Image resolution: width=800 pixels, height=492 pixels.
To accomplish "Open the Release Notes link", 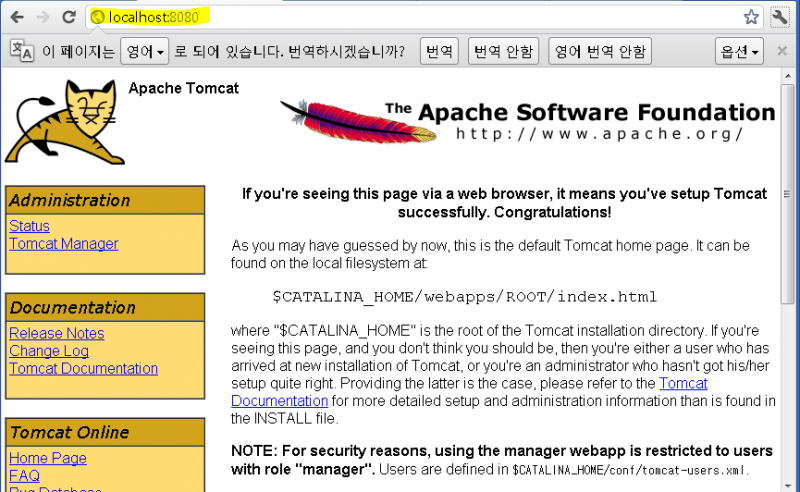I will click(x=56, y=333).
